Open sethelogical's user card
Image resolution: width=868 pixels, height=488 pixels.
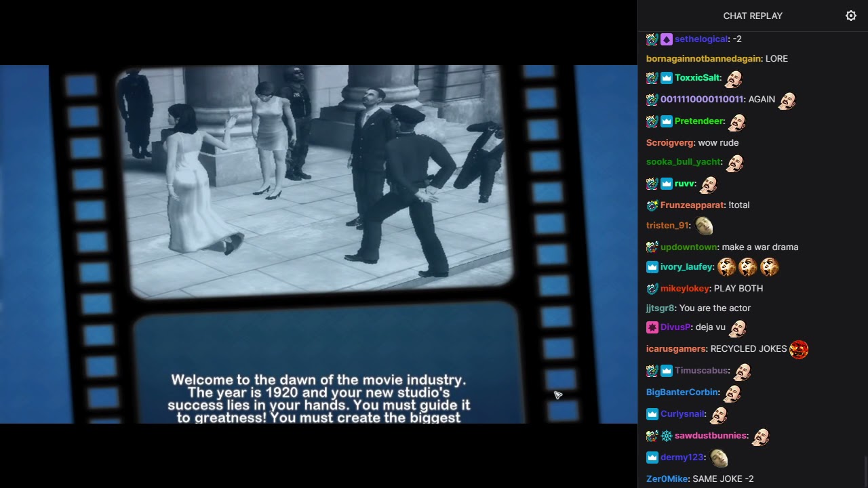click(701, 39)
